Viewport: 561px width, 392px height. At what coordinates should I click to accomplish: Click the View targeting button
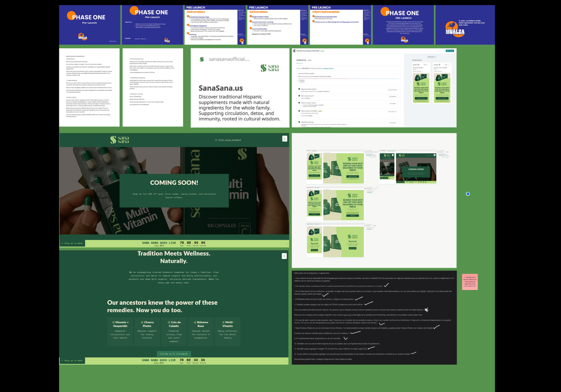tap(392, 96)
